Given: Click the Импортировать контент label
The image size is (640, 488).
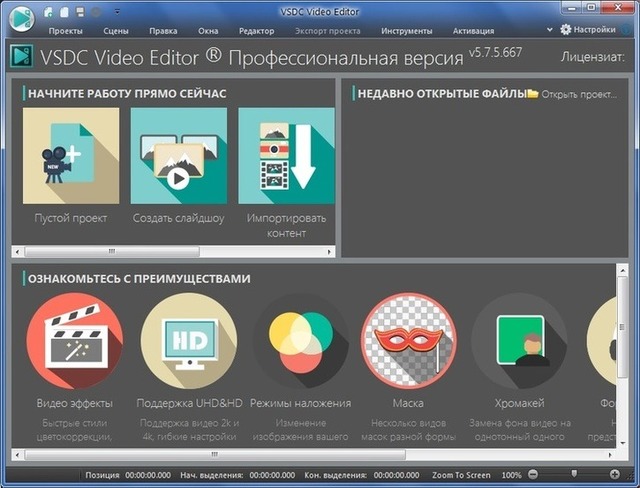Looking at the screenshot, I should coord(286,226).
